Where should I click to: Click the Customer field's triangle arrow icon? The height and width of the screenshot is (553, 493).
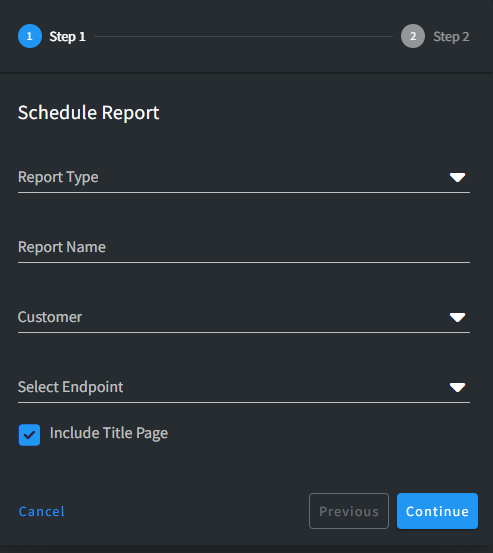[457, 317]
